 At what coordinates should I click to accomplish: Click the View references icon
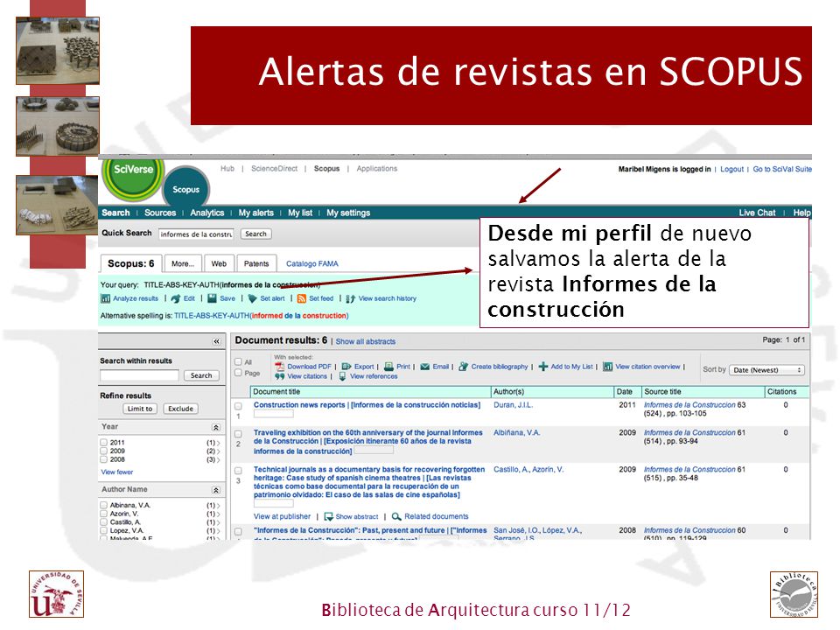pyautogui.click(x=342, y=376)
